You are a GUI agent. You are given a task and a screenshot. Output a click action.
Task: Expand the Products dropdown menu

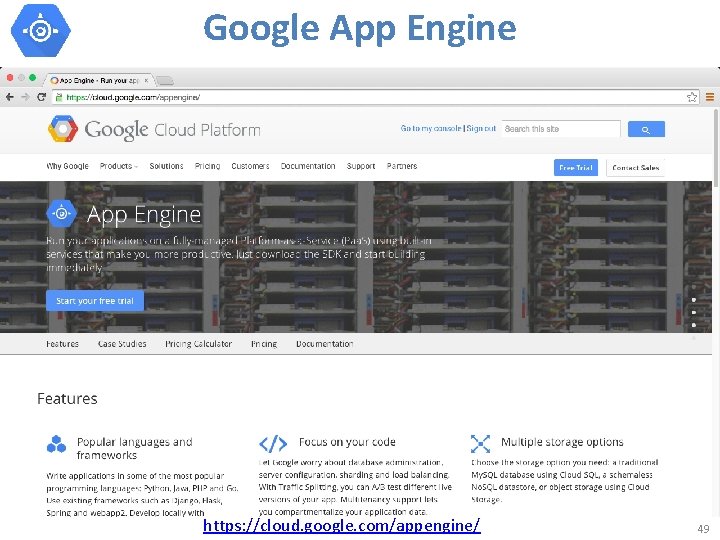[118, 166]
